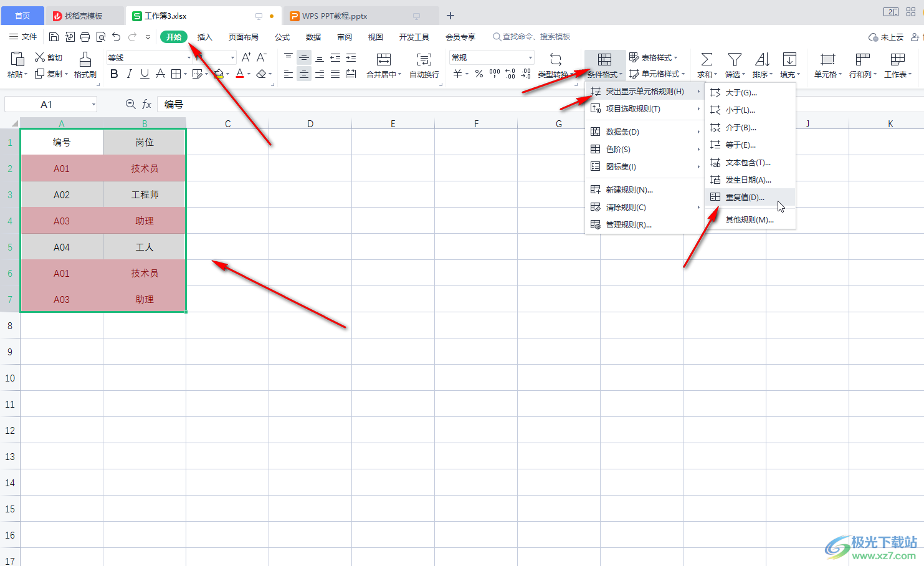924x566 pixels.
Task: Click Merge and Center (合并居中) icon
Action: point(384,59)
